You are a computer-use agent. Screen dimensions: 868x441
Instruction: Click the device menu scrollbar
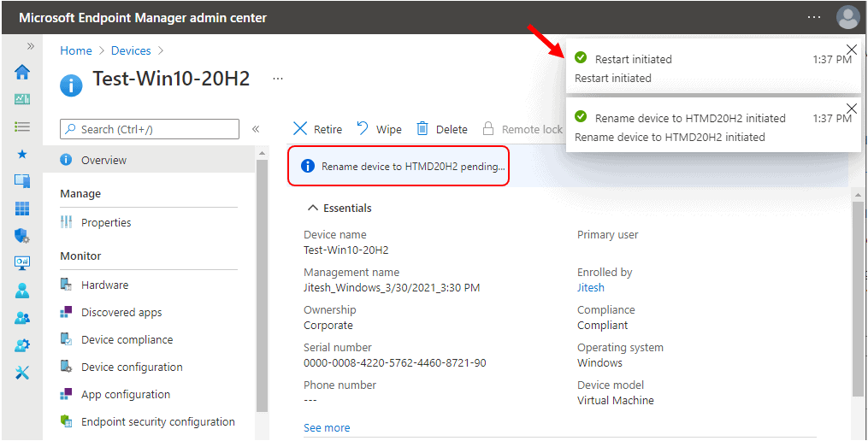pos(262,285)
